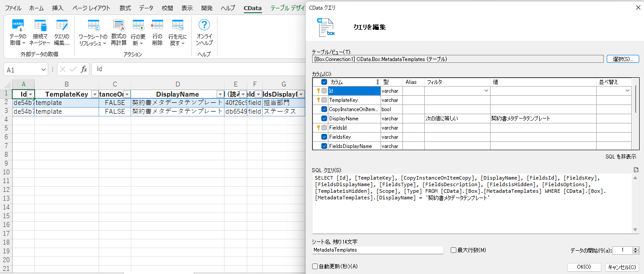Copy SQL query using the copy icon
This screenshot has width=644, height=274.
(636, 170)
